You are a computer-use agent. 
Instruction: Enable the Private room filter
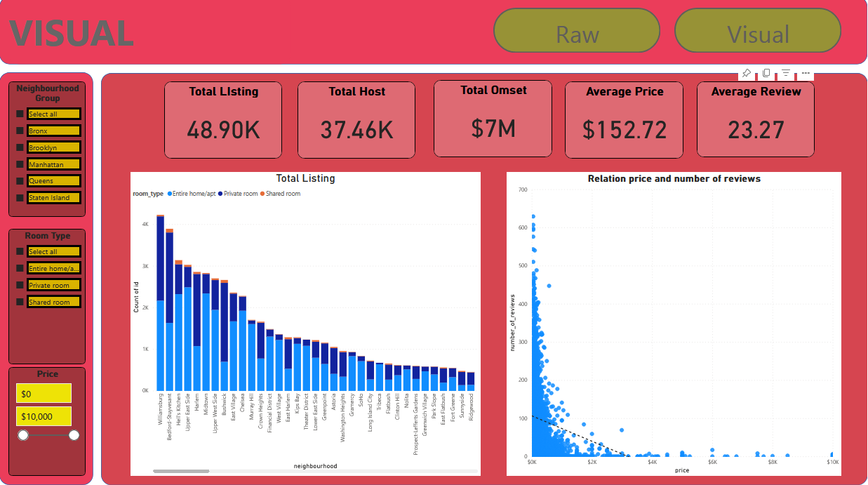pos(20,285)
